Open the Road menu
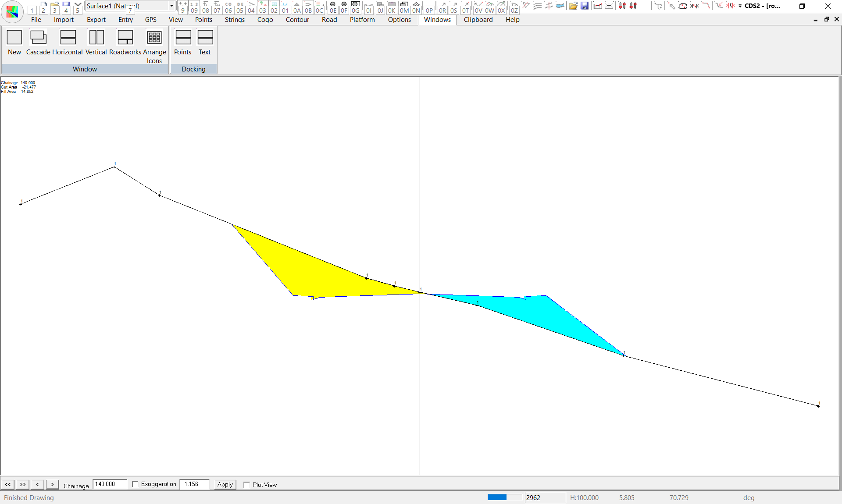This screenshot has width=842, height=504. [x=329, y=20]
